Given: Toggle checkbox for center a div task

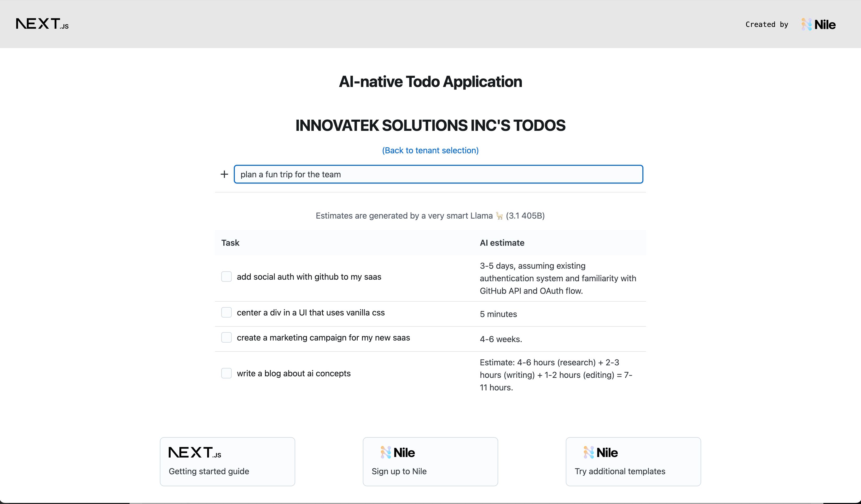Looking at the screenshot, I should pos(226,313).
